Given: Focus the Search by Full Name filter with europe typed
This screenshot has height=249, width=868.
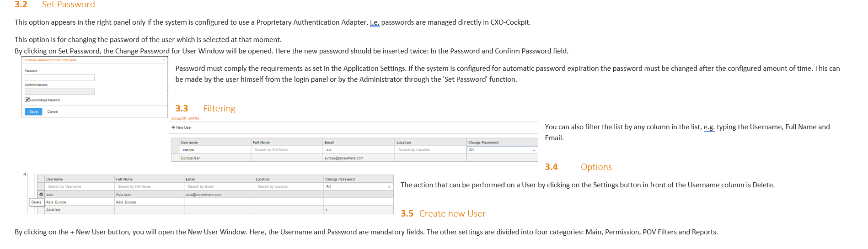Looking at the screenshot, I should [x=287, y=150].
